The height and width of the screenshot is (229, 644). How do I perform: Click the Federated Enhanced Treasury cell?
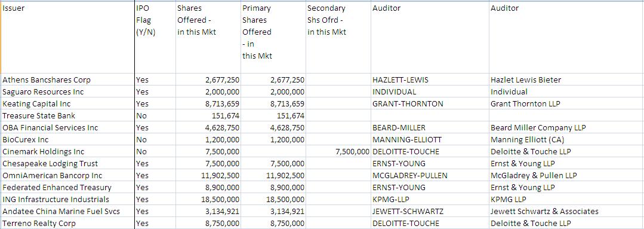coord(68,187)
